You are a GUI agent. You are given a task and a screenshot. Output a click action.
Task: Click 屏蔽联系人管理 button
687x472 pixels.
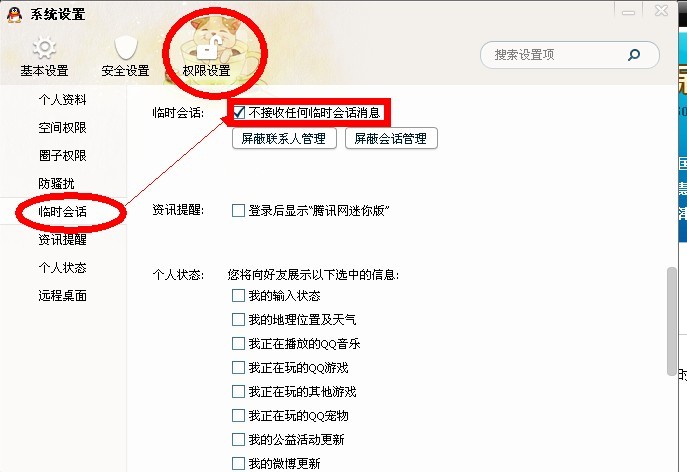(284, 138)
